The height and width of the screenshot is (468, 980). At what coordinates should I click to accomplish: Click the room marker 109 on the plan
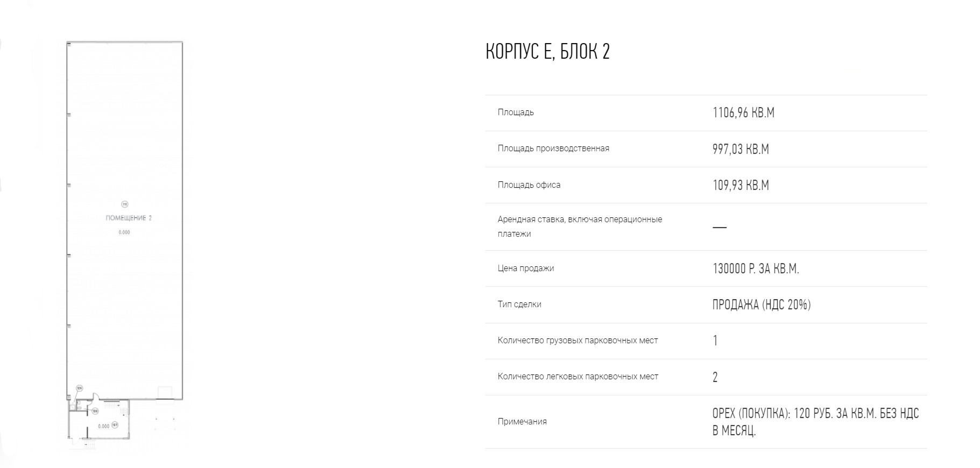[x=79, y=388]
